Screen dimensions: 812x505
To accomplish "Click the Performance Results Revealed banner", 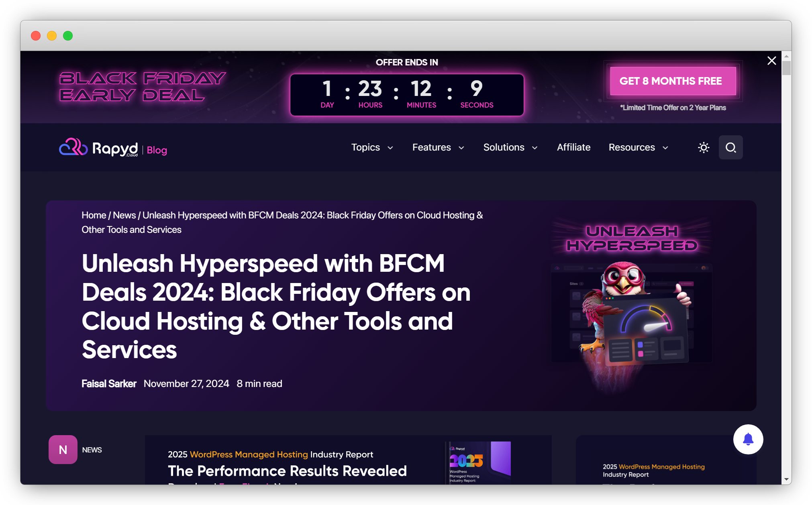I will click(287, 470).
